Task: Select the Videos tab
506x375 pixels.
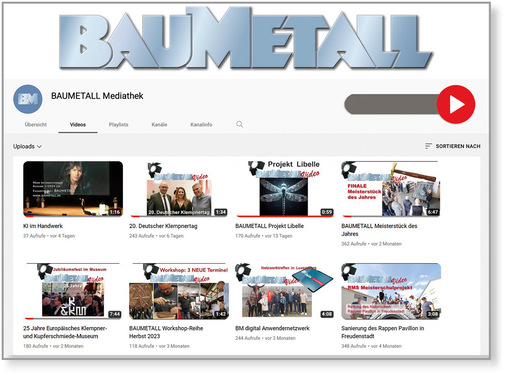Action: [78, 124]
